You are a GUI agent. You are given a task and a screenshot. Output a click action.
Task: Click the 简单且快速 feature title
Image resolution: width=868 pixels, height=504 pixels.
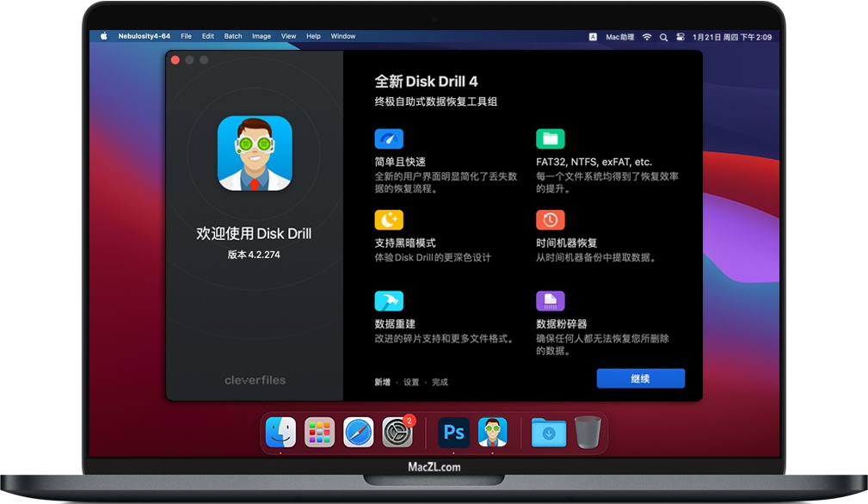(x=400, y=162)
